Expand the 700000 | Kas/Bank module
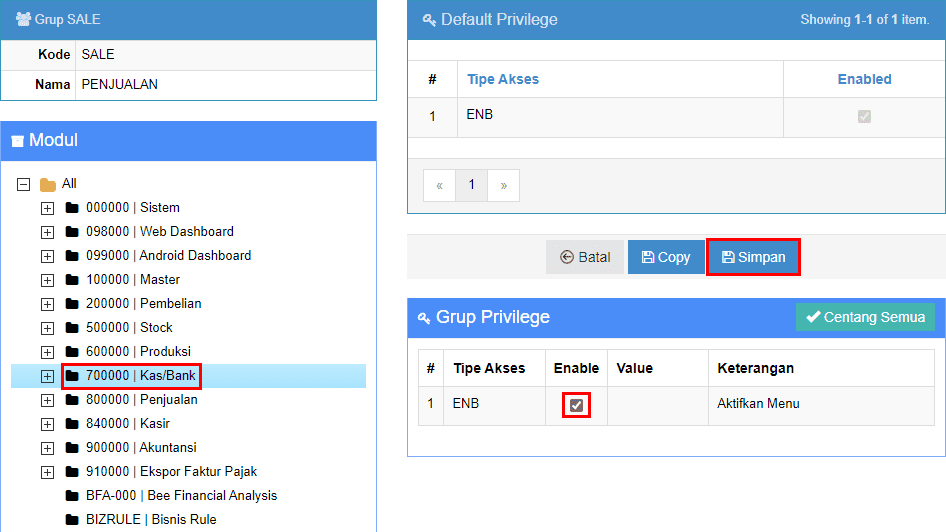 point(47,376)
